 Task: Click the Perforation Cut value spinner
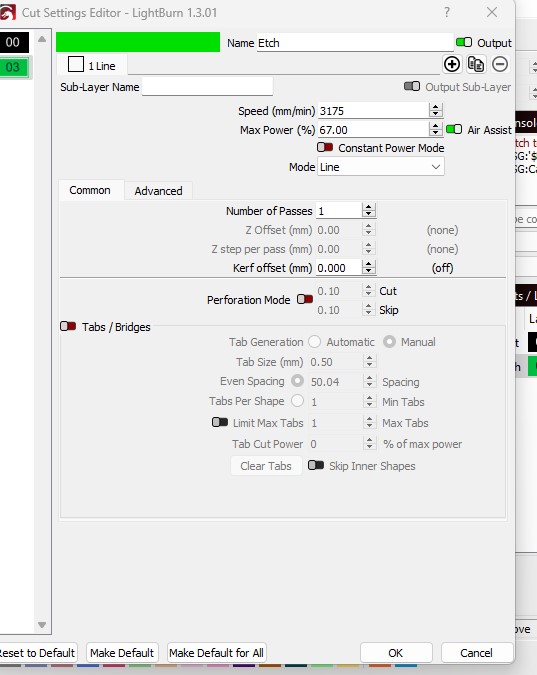pos(368,291)
